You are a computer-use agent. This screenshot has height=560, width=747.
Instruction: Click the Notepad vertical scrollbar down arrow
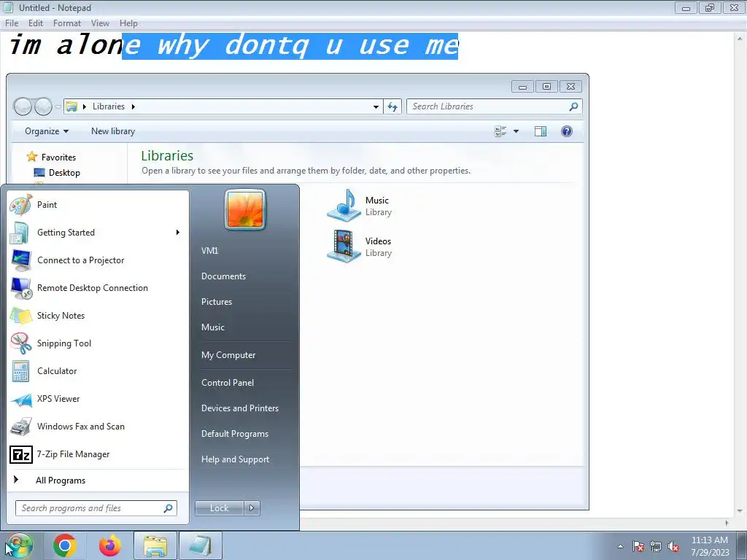click(740, 511)
